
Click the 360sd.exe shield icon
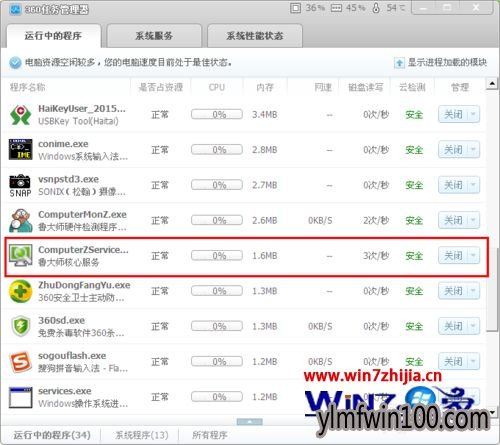tap(20, 326)
